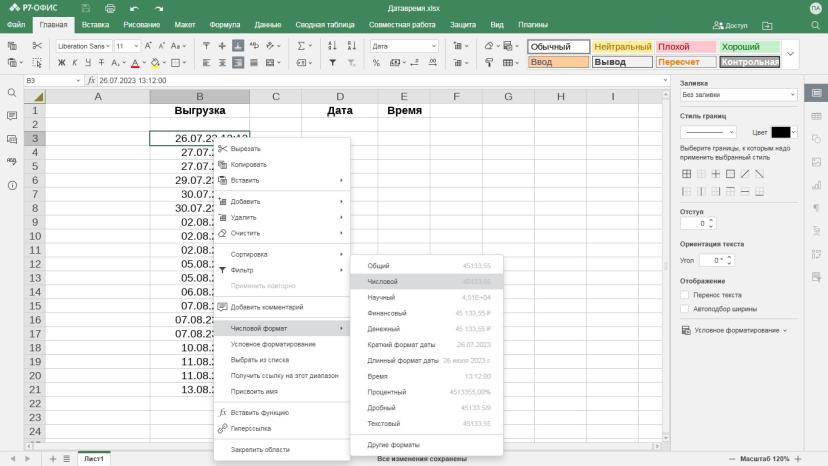Click the search icon at top right
Viewport: 828px width, 466px height.
[815, 25]
